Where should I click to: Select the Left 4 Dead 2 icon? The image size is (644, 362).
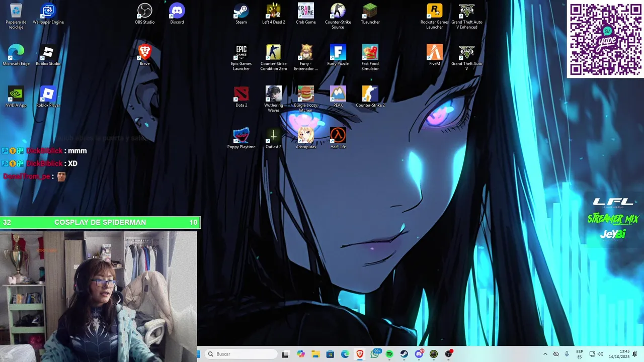274,14
